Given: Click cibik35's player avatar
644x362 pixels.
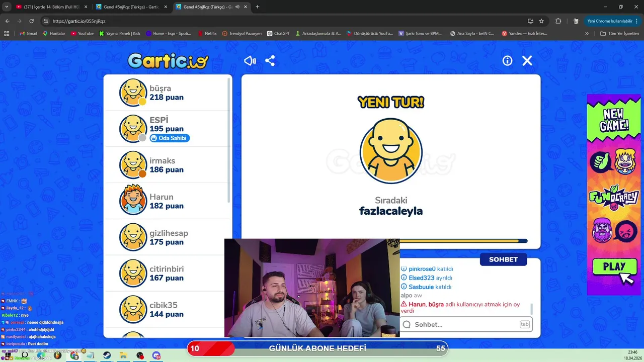Looking at the screenshot, I should click(133, 309).
